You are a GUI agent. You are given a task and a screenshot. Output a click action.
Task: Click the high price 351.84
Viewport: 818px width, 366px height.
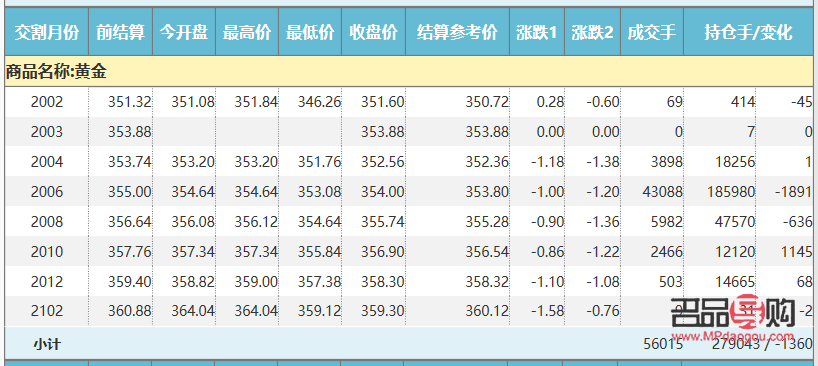coord(256,102)
